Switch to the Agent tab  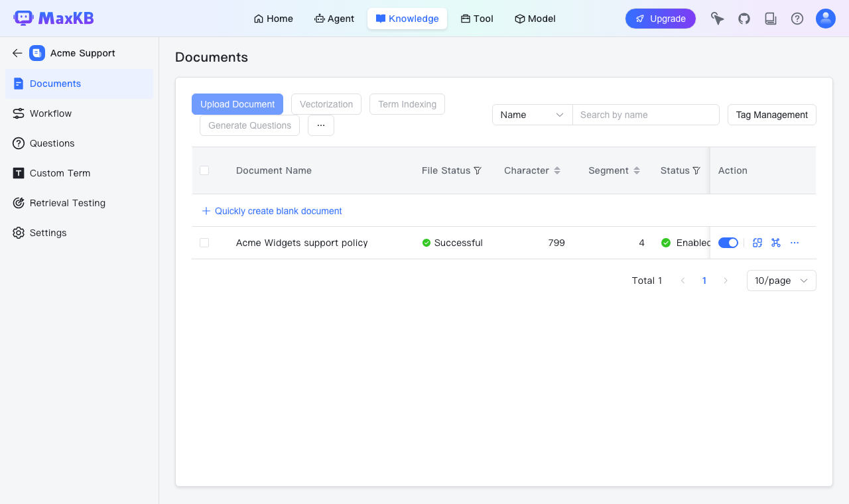334,19
